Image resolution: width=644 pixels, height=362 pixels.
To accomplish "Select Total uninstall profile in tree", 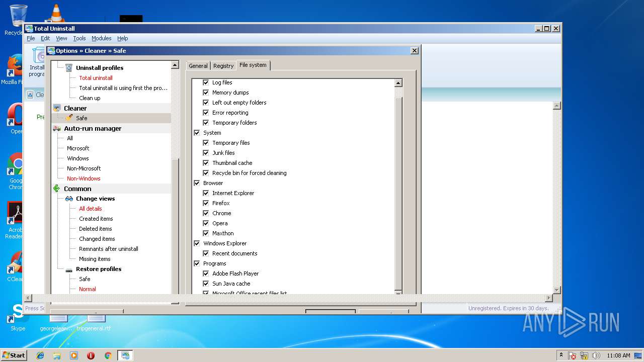I will (96, 78).
